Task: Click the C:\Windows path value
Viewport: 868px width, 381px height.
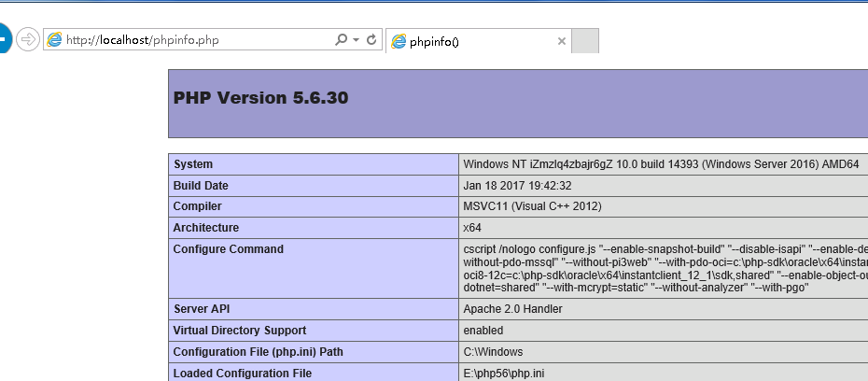Action: 493,352
